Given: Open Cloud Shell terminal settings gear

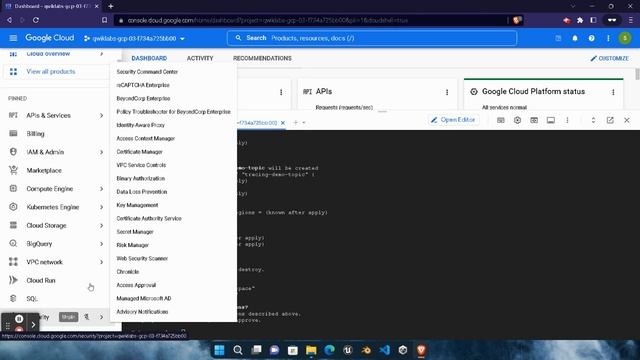Looking at the screenshot, I should (x=517, y=120).
